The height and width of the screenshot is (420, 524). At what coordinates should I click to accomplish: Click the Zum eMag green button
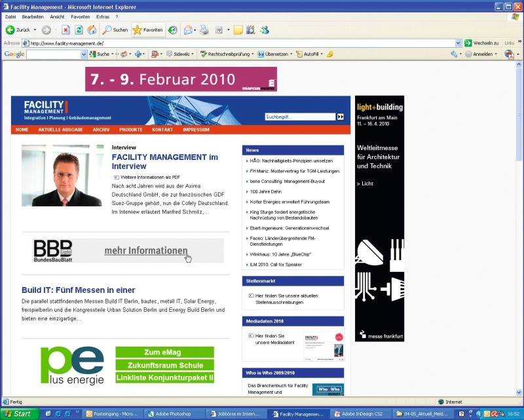tap(165, 352)
